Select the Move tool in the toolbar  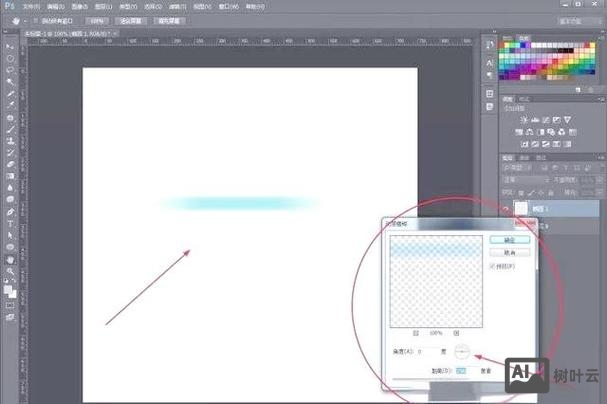point(10,46)
